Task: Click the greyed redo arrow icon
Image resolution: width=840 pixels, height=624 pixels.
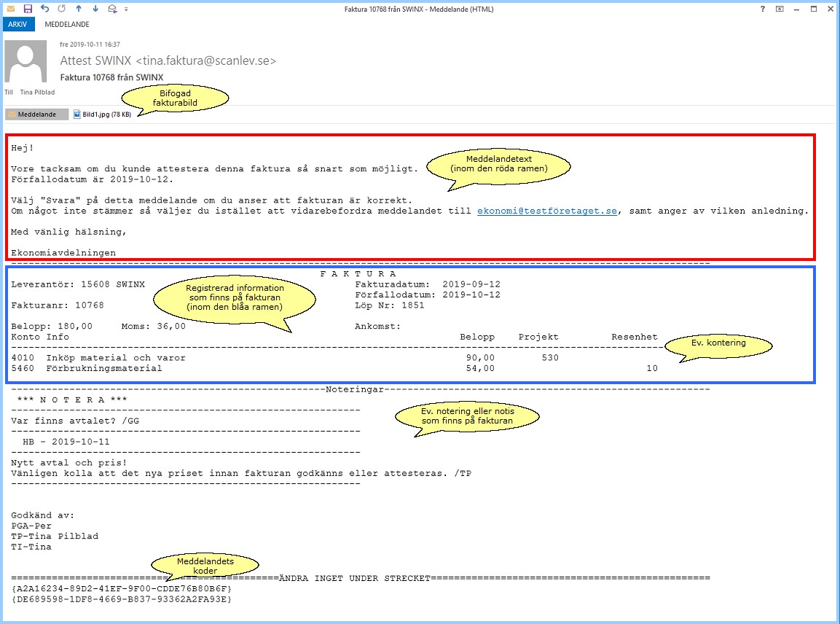Action: tap(62, 8)
